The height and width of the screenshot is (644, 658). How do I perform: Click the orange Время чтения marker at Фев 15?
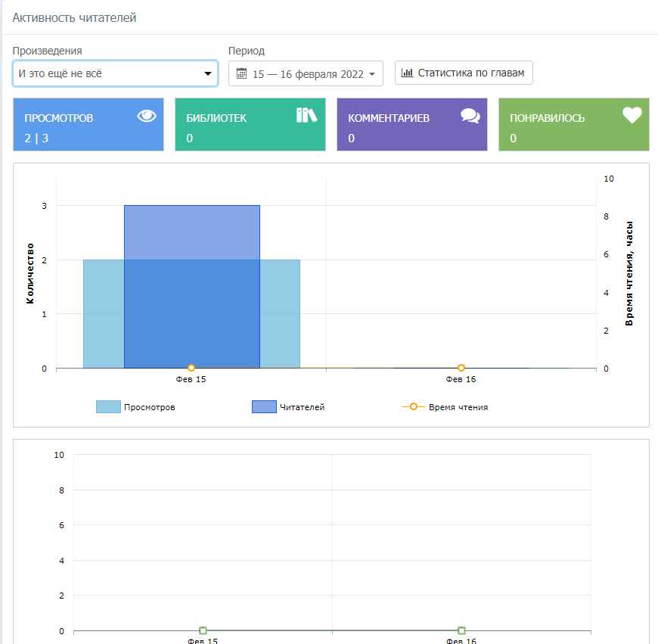pyautogui.click(x=191, y=368)
